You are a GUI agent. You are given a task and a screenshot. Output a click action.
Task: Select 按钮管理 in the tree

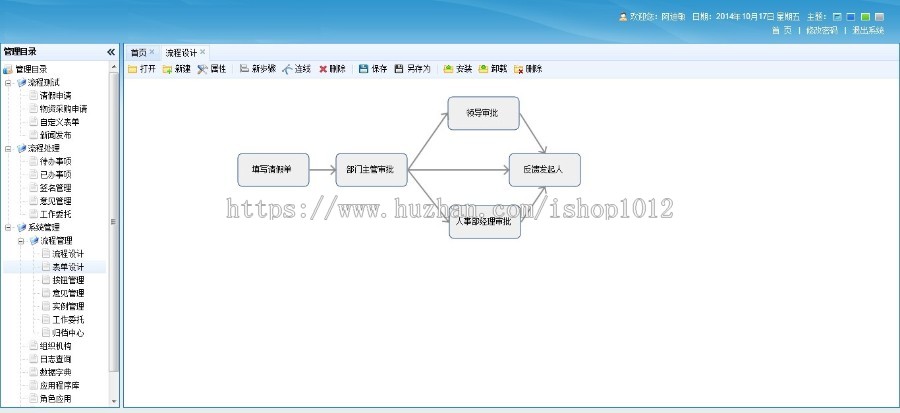click(68, 280)
